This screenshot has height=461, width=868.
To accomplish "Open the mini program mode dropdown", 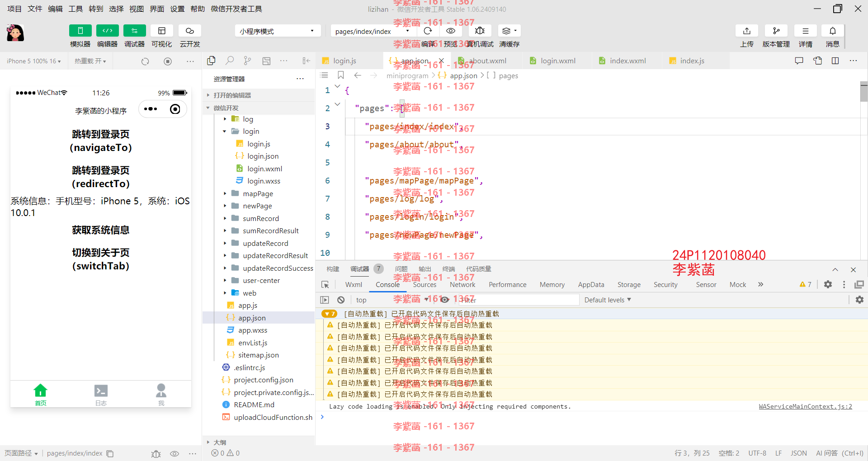I will click(278, 31).
